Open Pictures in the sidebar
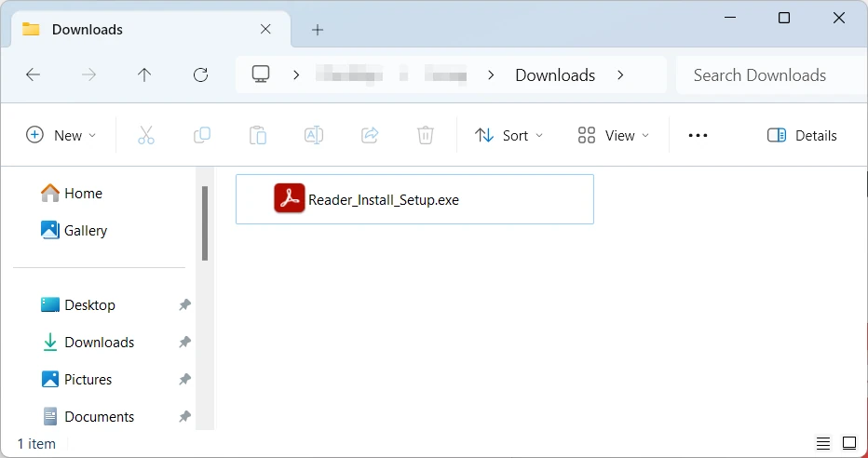The width and height of the screenshot is (868, 458). (x=76, y=379)
